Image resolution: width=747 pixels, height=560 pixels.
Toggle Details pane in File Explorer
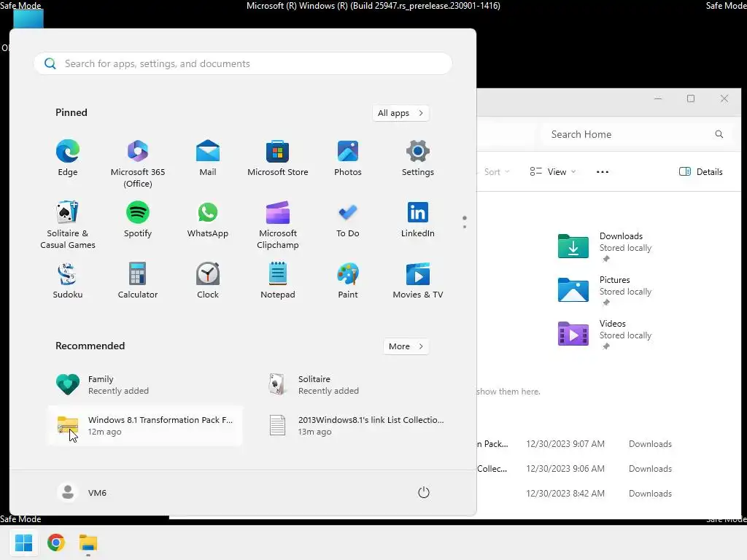coord(701,172)
